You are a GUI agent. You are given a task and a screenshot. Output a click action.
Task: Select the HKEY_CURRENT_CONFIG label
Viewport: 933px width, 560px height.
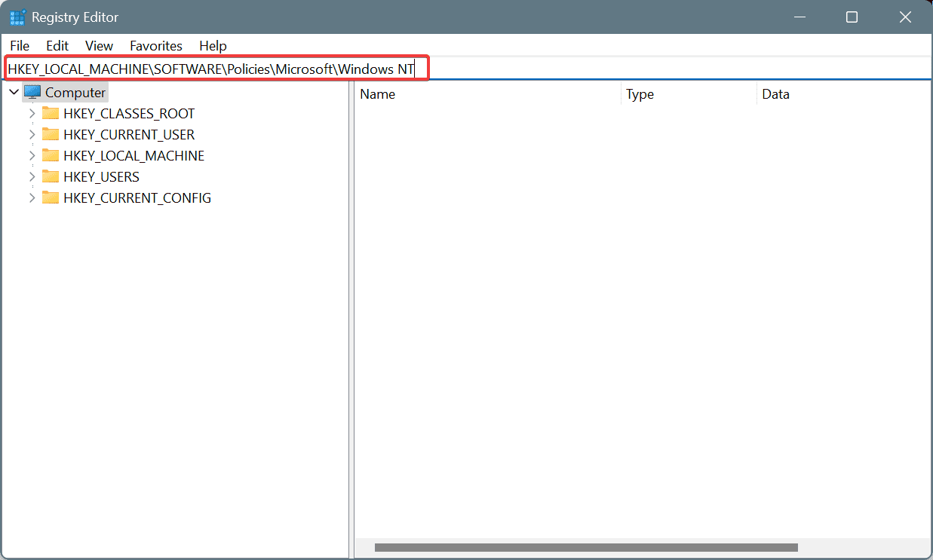(137, 198)
